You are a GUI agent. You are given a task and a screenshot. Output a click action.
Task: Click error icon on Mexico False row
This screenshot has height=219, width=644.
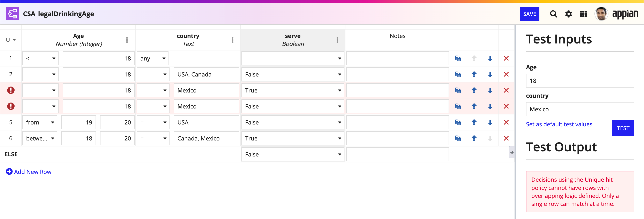point(11,106)
